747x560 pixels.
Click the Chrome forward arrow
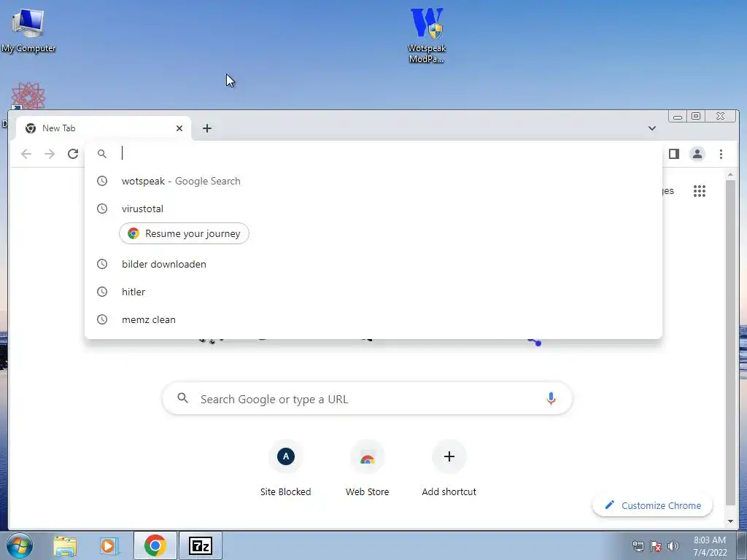(x=50, y=154)
